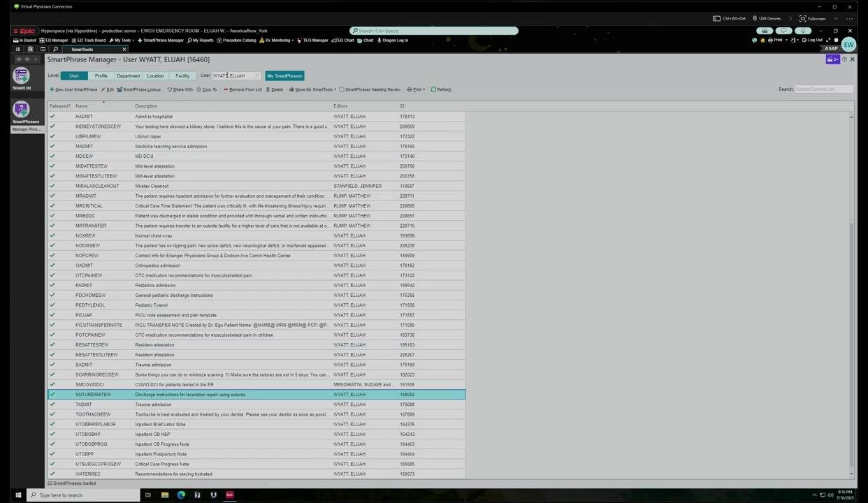Image resolution: width=868 pixels, height=503 pixels.
Task: Click the Search Current List field
Action: tap(824, 89)
